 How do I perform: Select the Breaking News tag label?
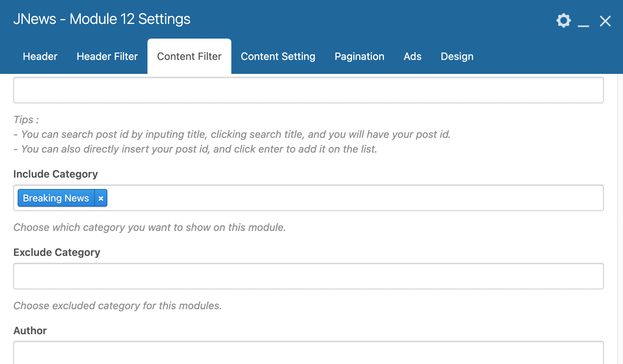[x=56, y=198]
